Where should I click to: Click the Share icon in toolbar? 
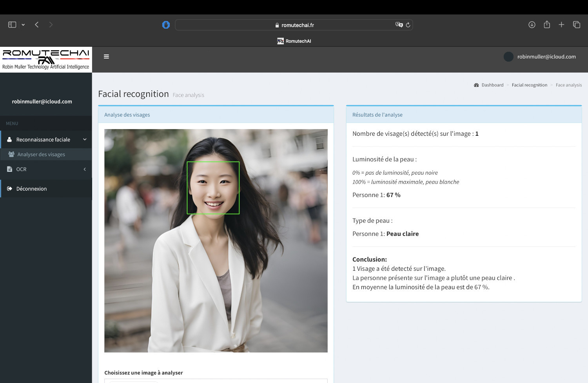[547, 25]
